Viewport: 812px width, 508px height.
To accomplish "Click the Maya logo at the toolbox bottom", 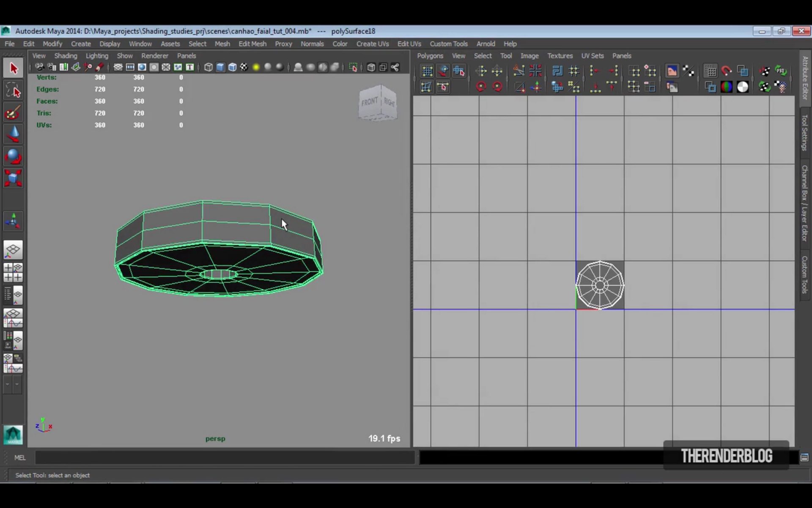I will pos(13,434).
